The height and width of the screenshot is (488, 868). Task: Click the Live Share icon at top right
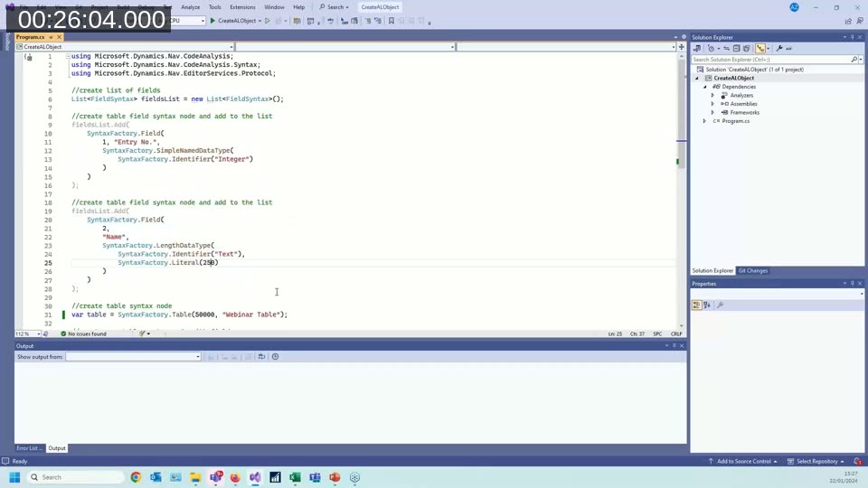(x=848, y=21)
